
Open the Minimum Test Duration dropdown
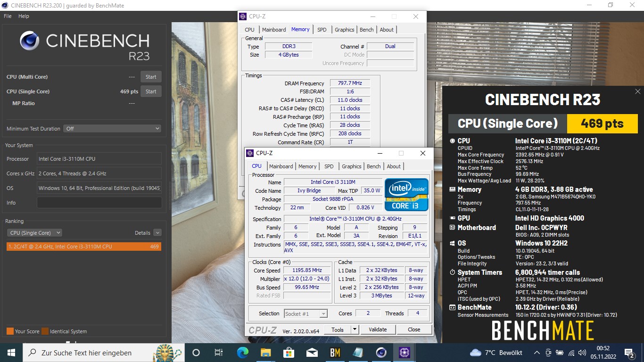point(113,128)
